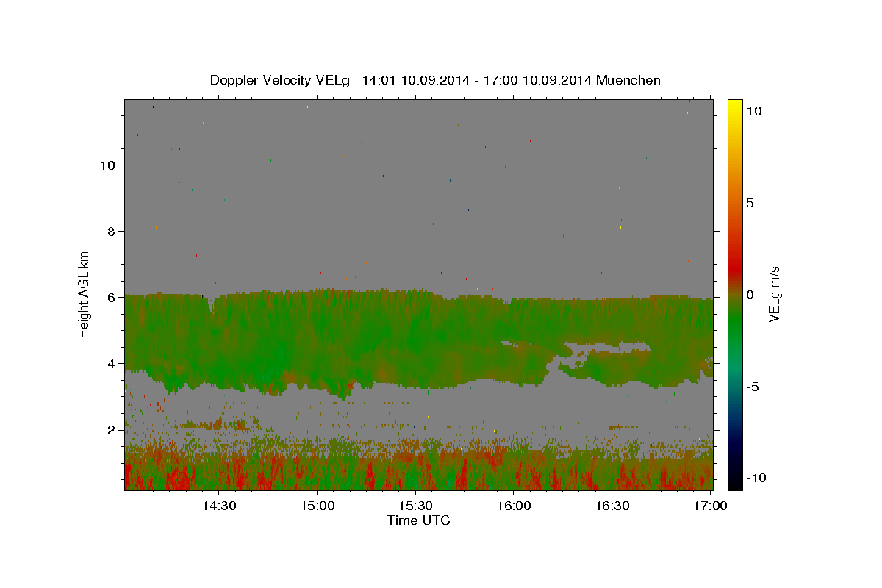The height and width of the screenshot is (588, 882).
Task: Click the colorbar value label -10
Action: click(755, 478)
